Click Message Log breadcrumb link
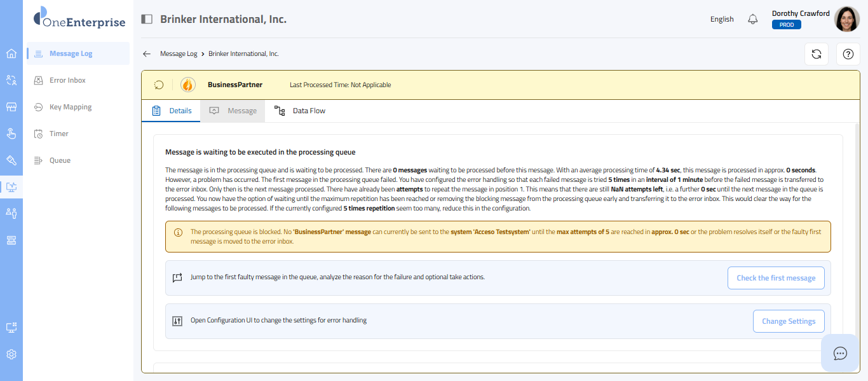The width and height of the screenshot is (868, 381). tap(178, 54)
